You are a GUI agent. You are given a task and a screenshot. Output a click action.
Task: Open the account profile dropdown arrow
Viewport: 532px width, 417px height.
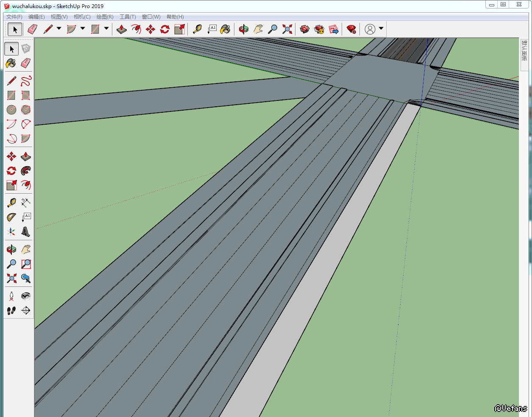point(381,29)
